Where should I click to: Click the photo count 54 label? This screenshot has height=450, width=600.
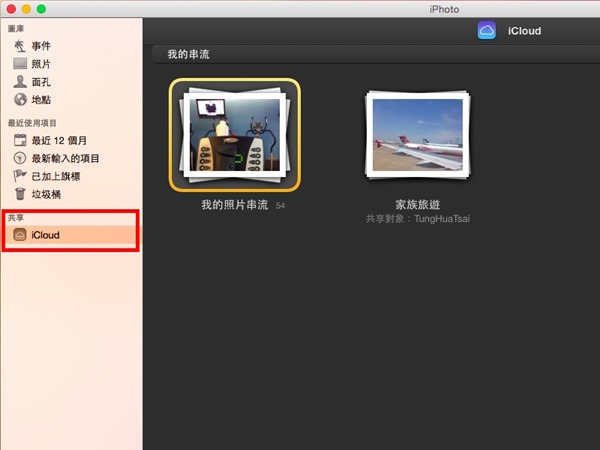point(280,206)
